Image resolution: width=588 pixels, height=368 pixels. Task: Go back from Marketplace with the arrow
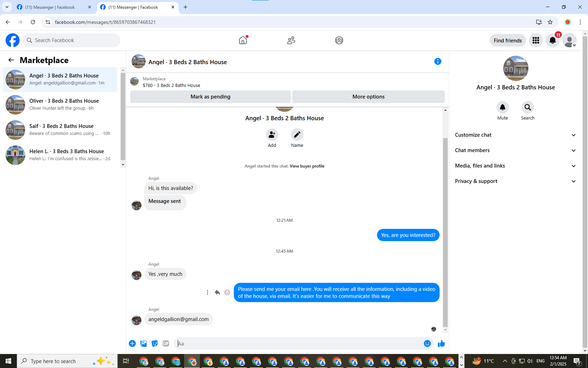(x=11, y=60)
